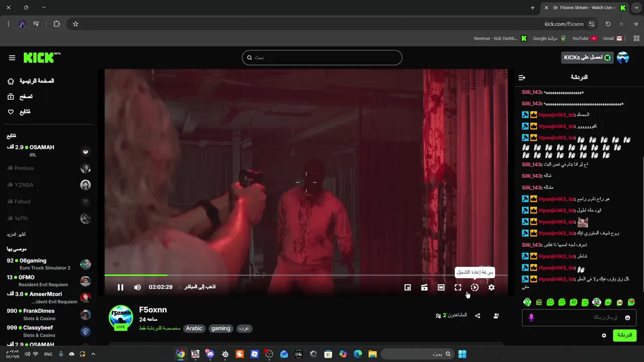Click the عرب tag
Screen dimensions: 644x362
[245, 328]
